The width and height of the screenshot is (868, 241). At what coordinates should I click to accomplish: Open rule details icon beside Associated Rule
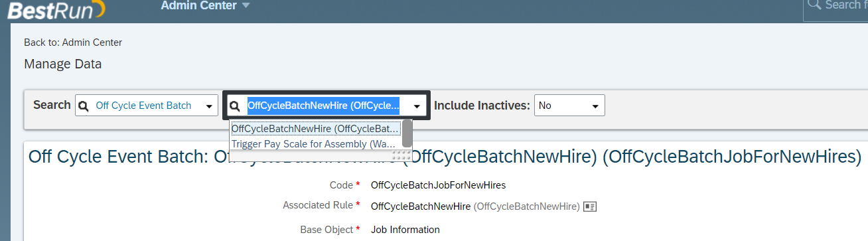coord(590,206)
